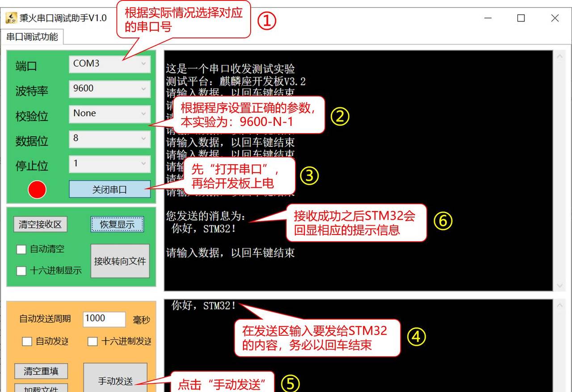The height and width of the screenshot is (392, 572).
Task: Click the 清空接收区 button
Action: click(40, 224)
